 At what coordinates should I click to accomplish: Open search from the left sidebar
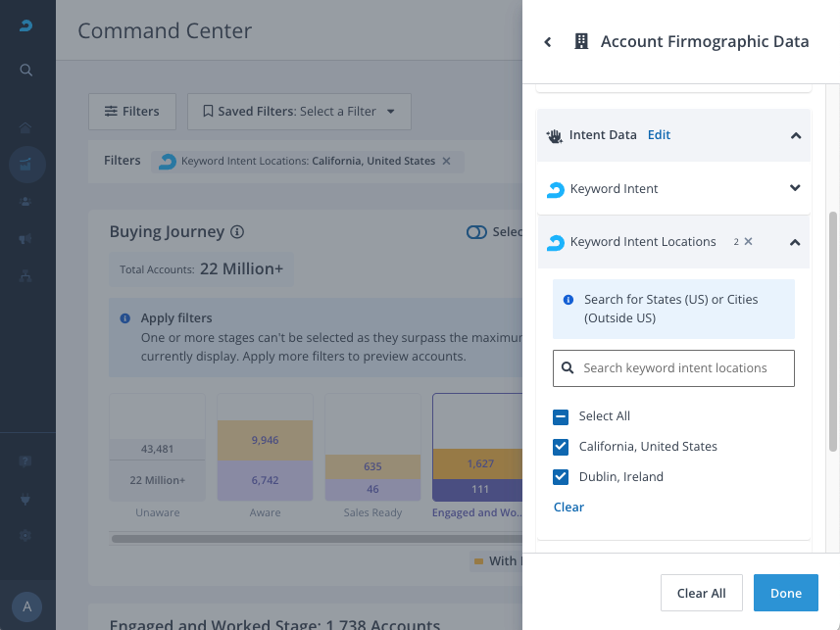[26, 70]
